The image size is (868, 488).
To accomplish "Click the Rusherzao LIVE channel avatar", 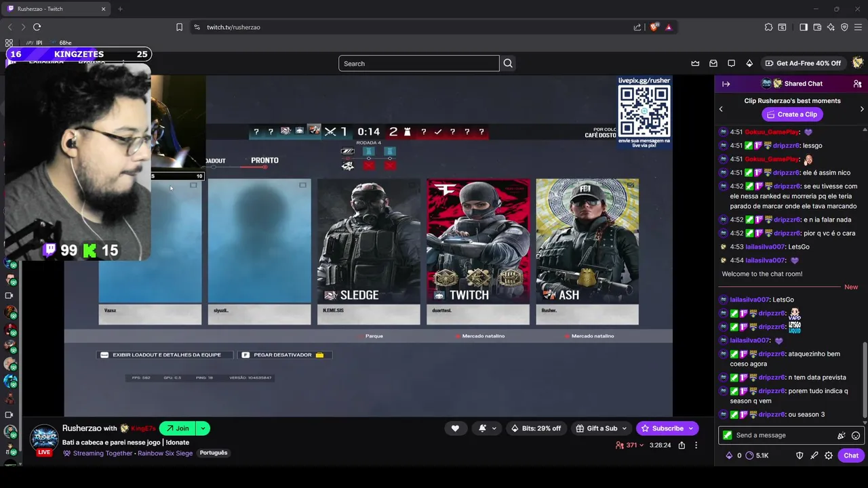I will pos(44,439).
